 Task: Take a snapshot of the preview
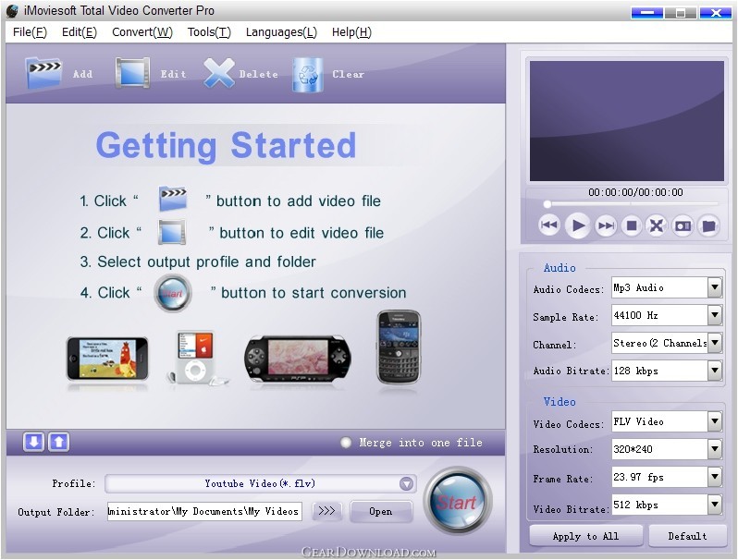(x=683, y=226)
